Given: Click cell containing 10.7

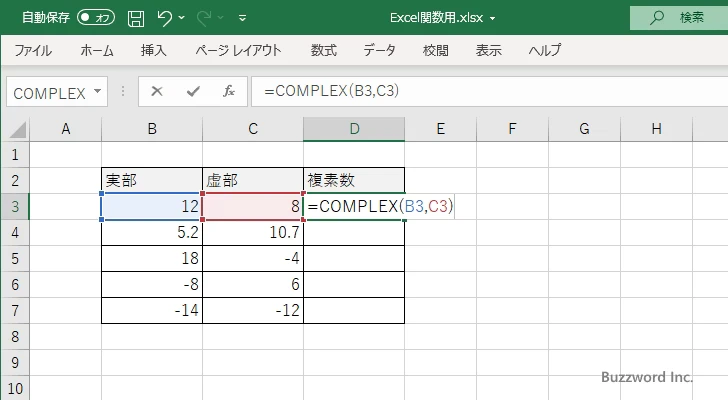Looking at the screenshot, I should point(253,232).
